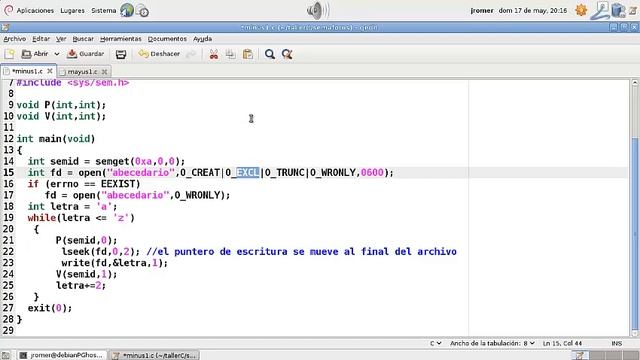Open the Buscar menu
This screenshot has height=360, width=640.
coord(83,39)
